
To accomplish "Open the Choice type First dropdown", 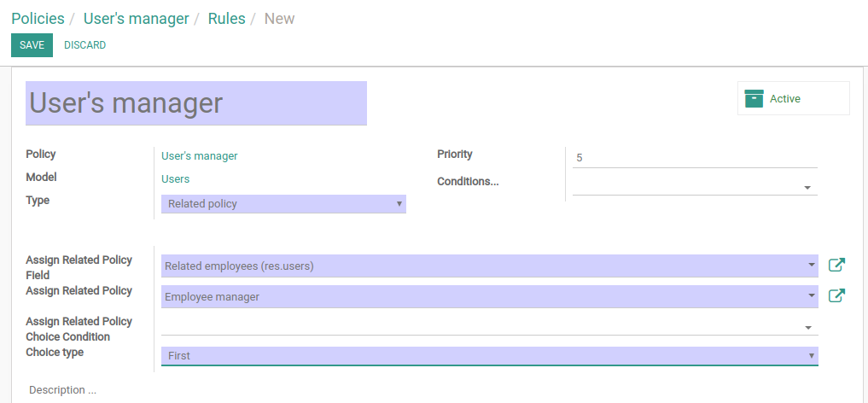I will (x=489, y=356).
